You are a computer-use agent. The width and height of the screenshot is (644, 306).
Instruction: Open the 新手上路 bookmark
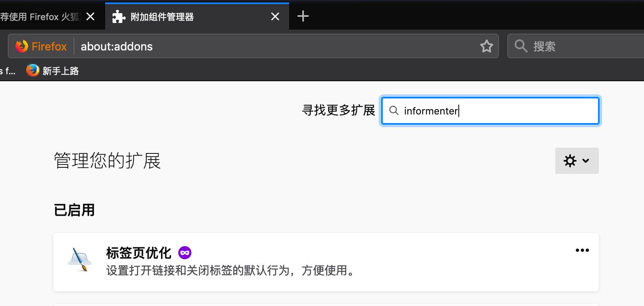click(x=53, y=71)
